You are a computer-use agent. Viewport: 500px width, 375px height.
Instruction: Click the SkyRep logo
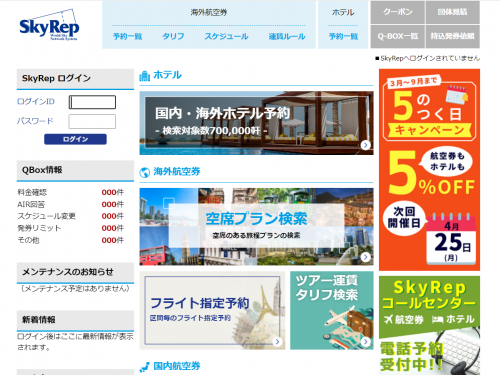point(49,26)
